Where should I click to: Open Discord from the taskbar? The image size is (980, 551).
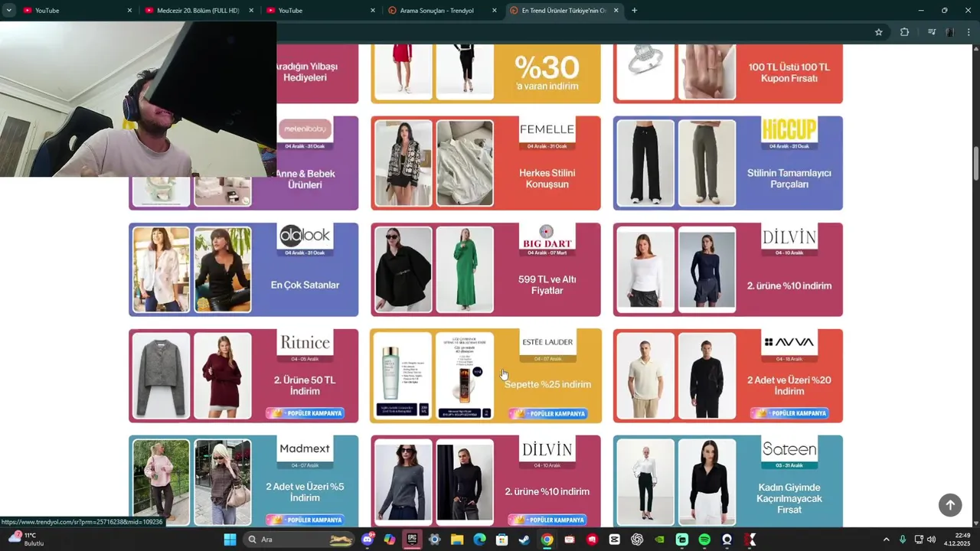367,540
